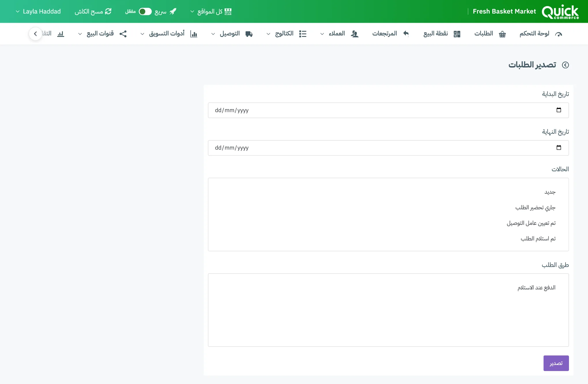Open start date calendar picker icon
This screenshot has height=384, width=588.
559,110
